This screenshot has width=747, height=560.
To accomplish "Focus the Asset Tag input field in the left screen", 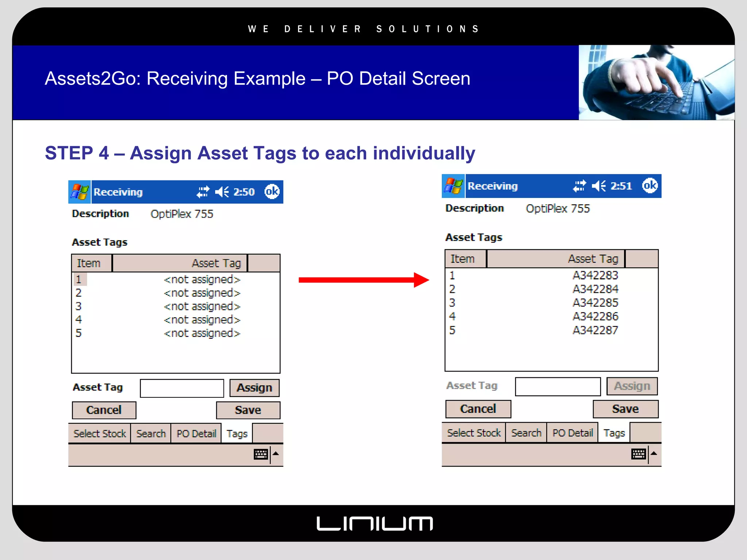I will click(x=182, y=388).
